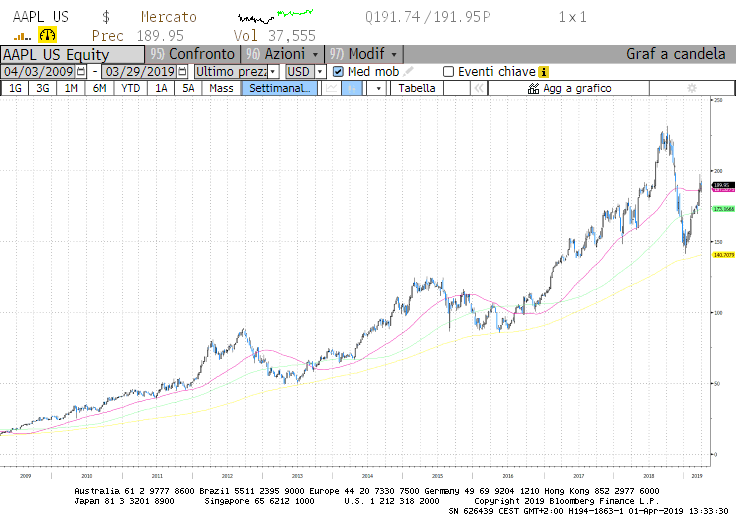The image size is (736, 530).
Task: Click the 2012 x-axis year label
Action: [x=227, y=476]
